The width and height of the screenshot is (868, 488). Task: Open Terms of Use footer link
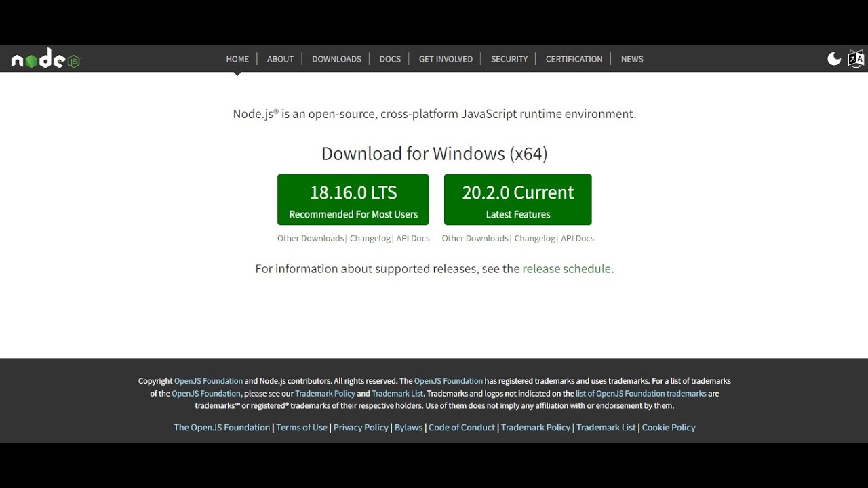click(302, 427)
